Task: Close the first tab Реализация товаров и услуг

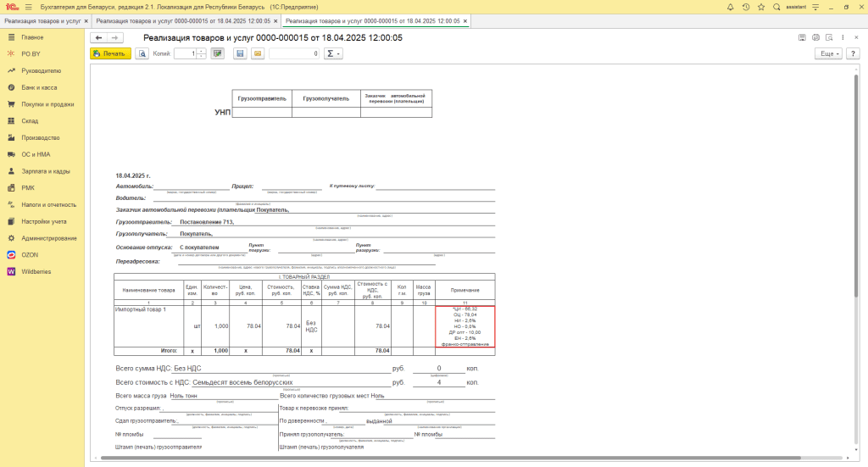Action: pyautogui.click(x=86, y=21)
